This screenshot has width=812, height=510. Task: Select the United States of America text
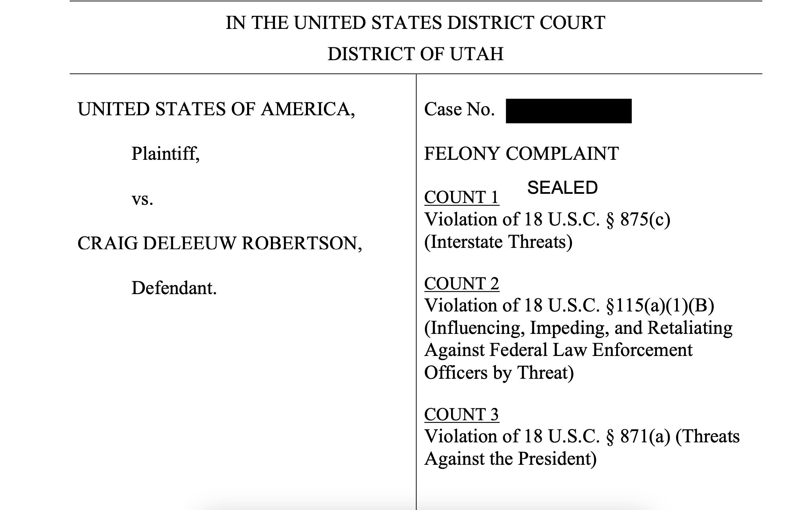pyautogui.click(x=216, y=109)
